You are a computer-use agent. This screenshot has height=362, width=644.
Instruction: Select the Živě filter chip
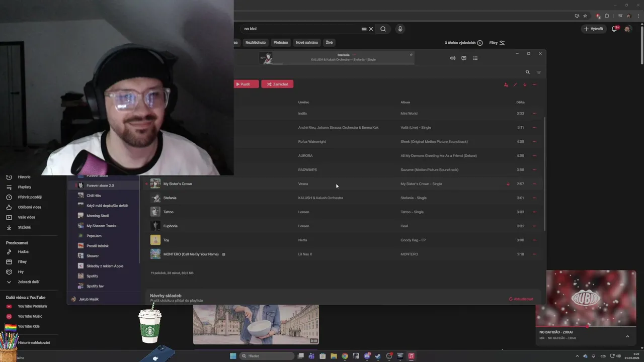coord(329,43)
